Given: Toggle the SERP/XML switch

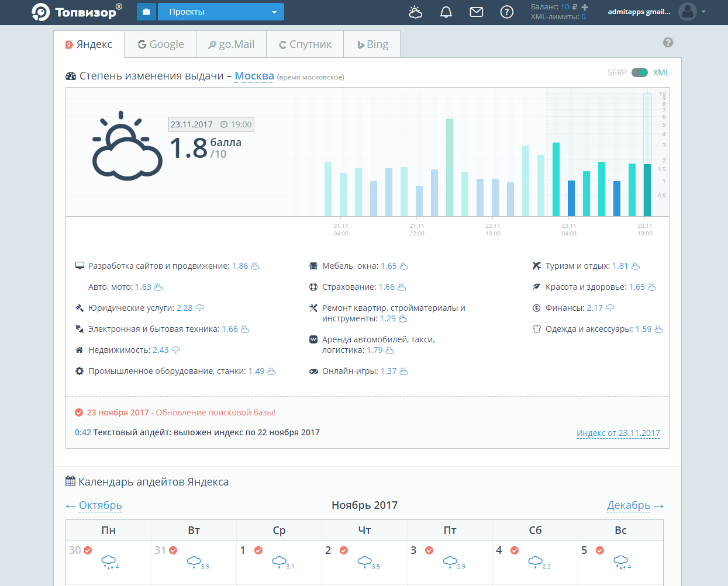Looking at the screenshot, I should pyautogui.click(x=640, y=72).
